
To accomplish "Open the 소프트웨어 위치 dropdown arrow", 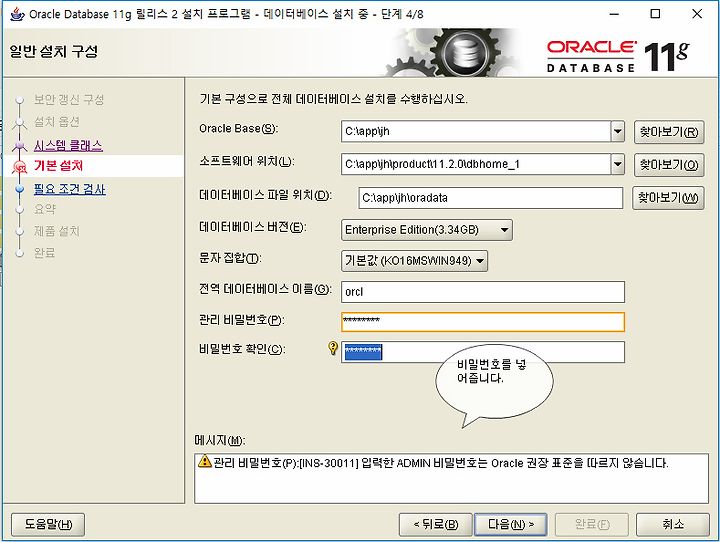I will click(618, 164).
